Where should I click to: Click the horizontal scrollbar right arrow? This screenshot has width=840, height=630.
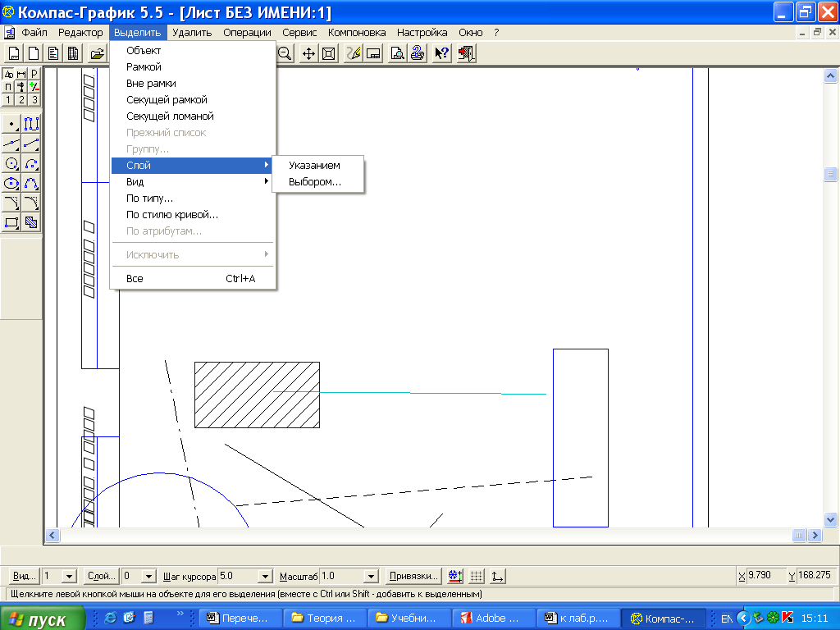tap(815, 535)
